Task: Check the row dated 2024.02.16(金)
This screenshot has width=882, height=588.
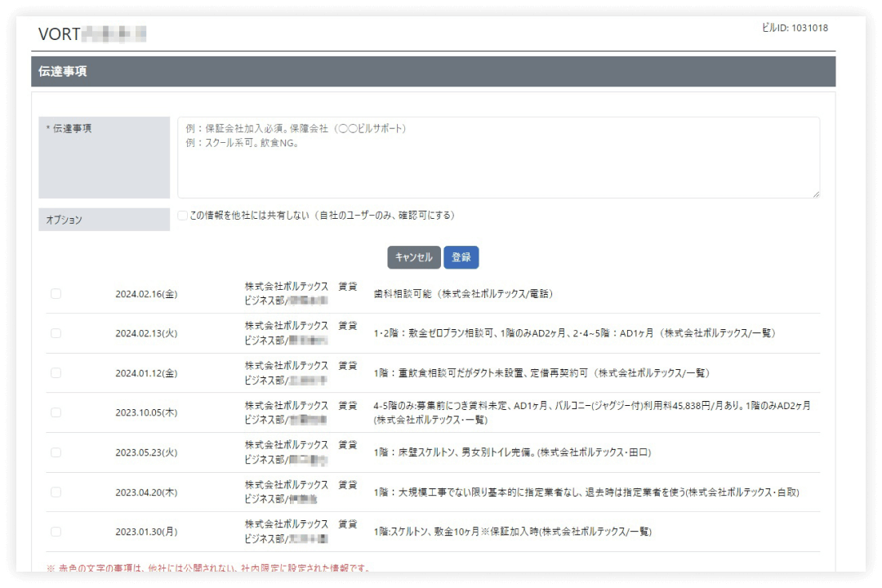Action: pos(56,294)
